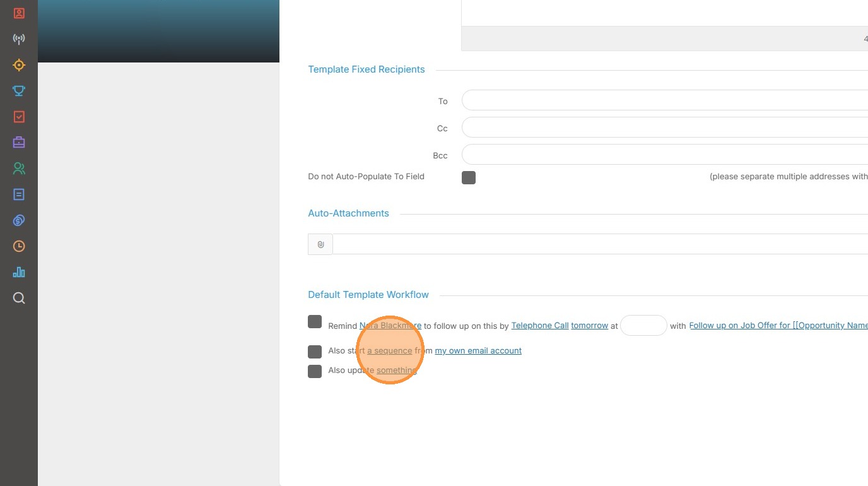Viewport: 868px width, 486px height.
Task: Open the broadcast antenna icon in sidebar
Action: [19, 39]
